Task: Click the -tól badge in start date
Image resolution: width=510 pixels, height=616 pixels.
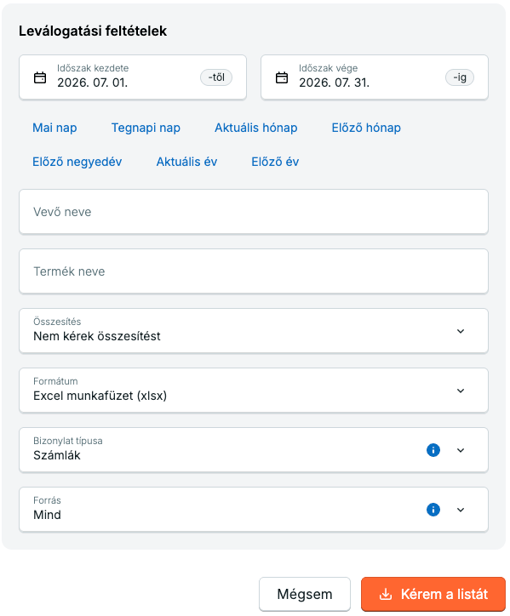Action: click(x=216, y=77)
